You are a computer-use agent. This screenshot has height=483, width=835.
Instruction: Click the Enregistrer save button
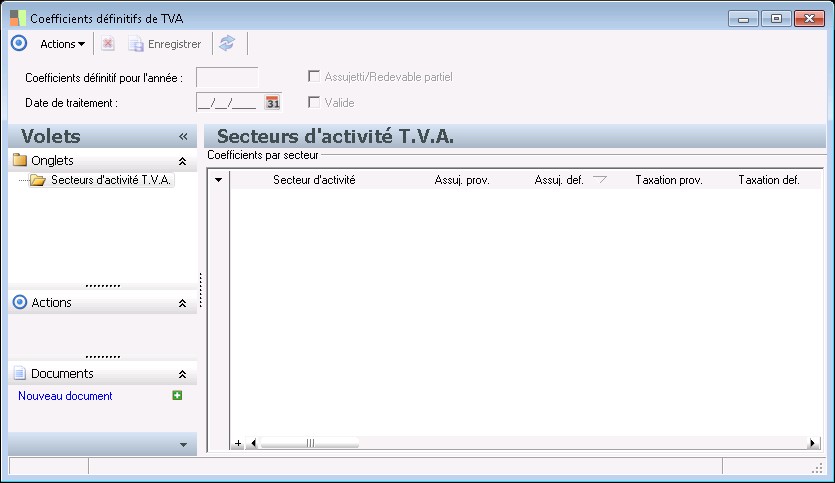165,44
